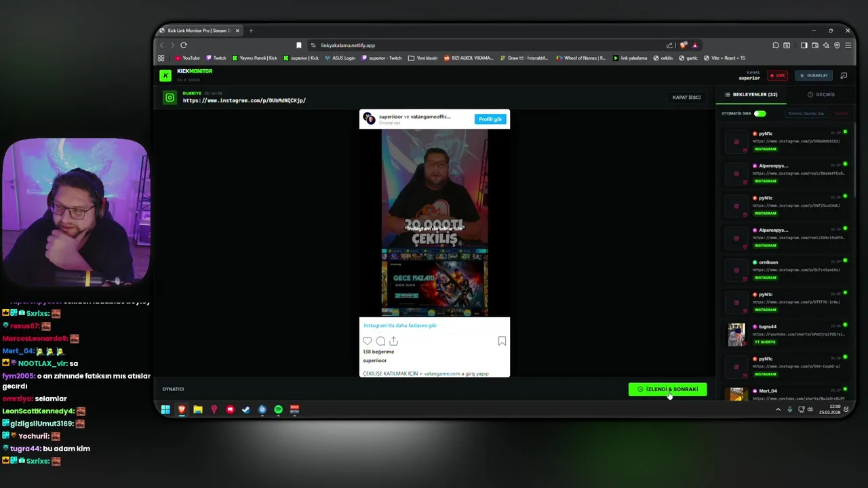
Task: Open the link yakalama bookmark
Action: pyautogui.click(x=630, y=58)
